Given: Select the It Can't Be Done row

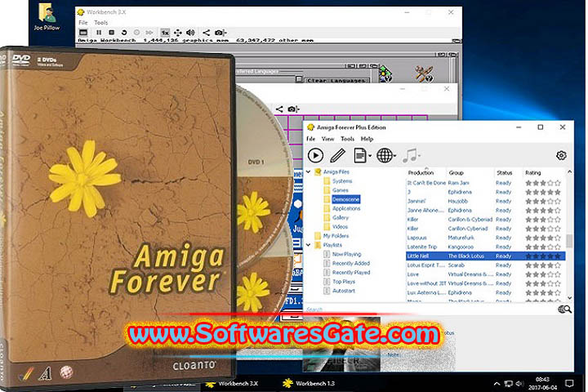Looking at the screenshot, I should [486, 183].
